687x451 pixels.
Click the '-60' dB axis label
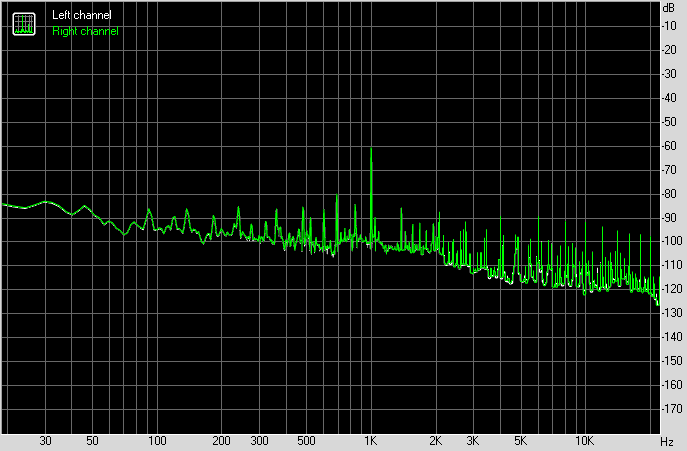coord(669,146)
